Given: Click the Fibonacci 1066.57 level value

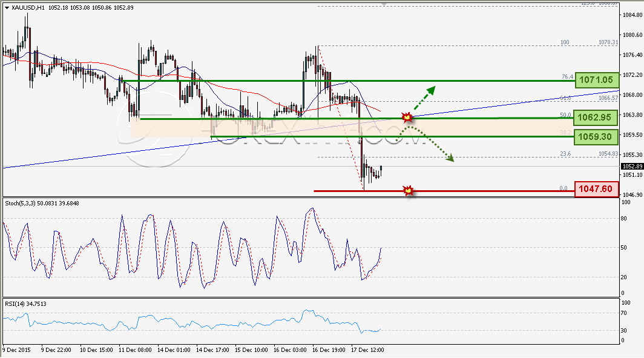Looking at the screenshot, I should pyautogui.click(x=608, y=98).
